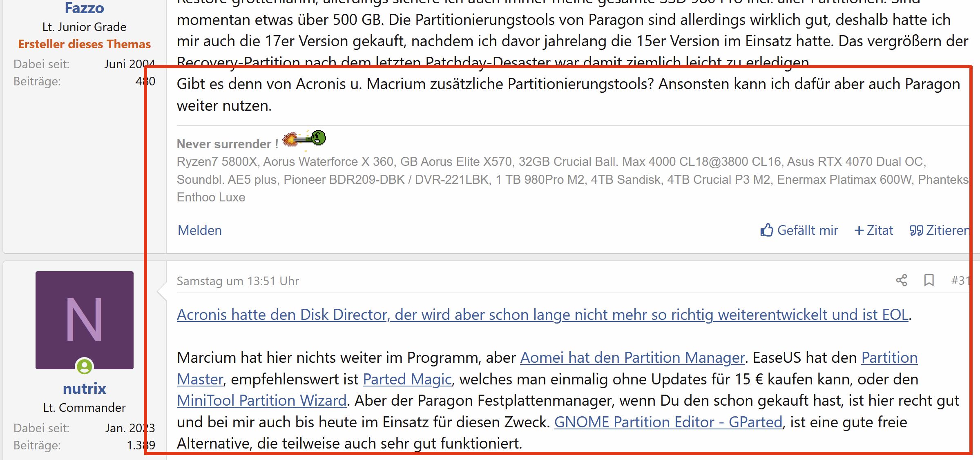Open the Fazzo user profile
This screenshot has height=460, width=980.
pyautogui.click(x=85, y=8)
